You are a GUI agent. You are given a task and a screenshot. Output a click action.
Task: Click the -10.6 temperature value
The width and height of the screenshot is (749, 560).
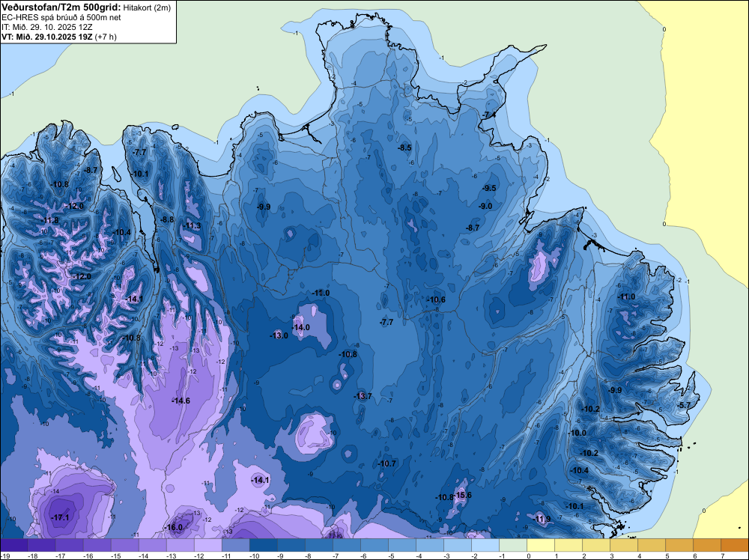pos(436,299)
